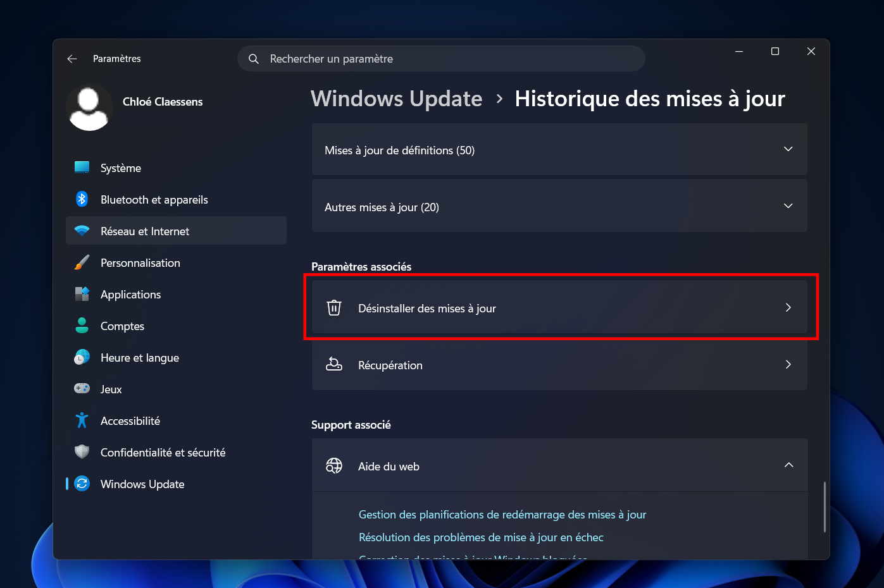Click the Wi-Fi network icon
884x588 pixels.
coord(82,231)
